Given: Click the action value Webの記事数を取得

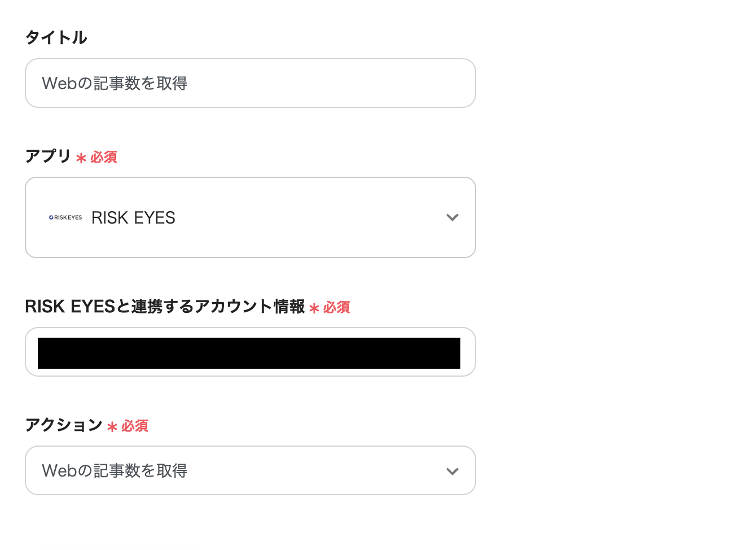Looking at the screenshot, I should (115, 471).
